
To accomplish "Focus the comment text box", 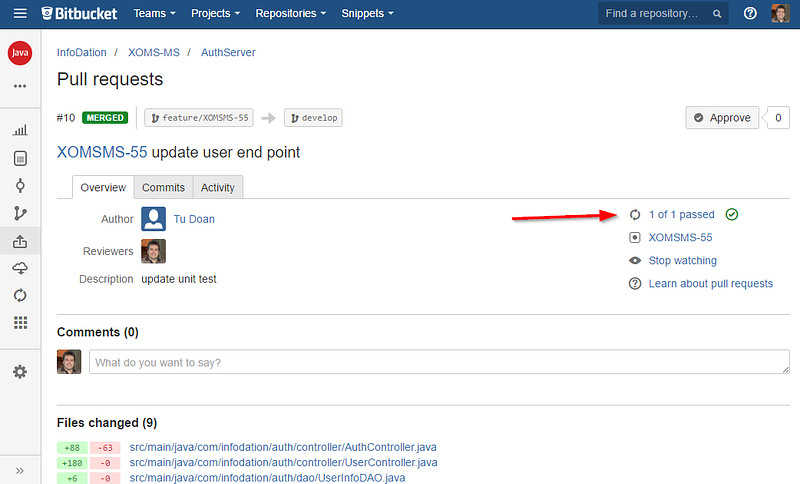I will click(x=439, y=362).
